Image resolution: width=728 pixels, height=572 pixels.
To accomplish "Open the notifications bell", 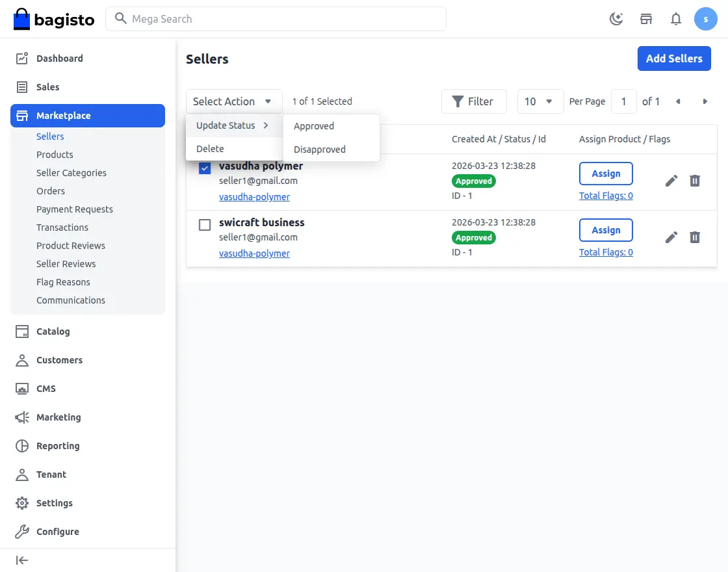I will pos(676,19).
